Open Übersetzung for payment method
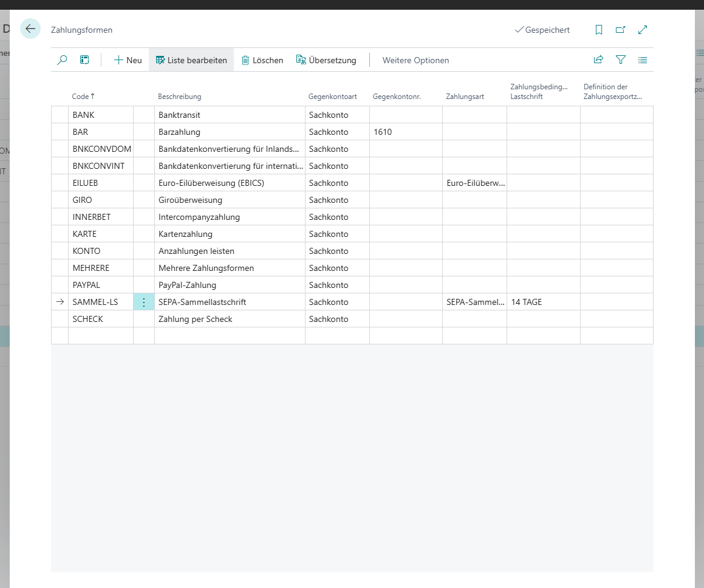The height and width of the screenshot is (588, 704). coord(326,60)
